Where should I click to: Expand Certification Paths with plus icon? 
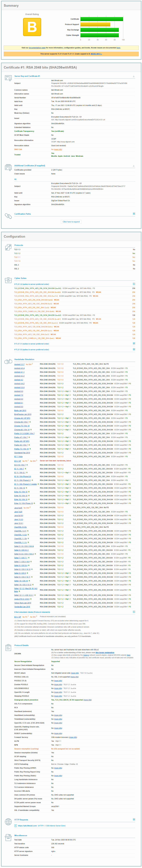[134, 214]
